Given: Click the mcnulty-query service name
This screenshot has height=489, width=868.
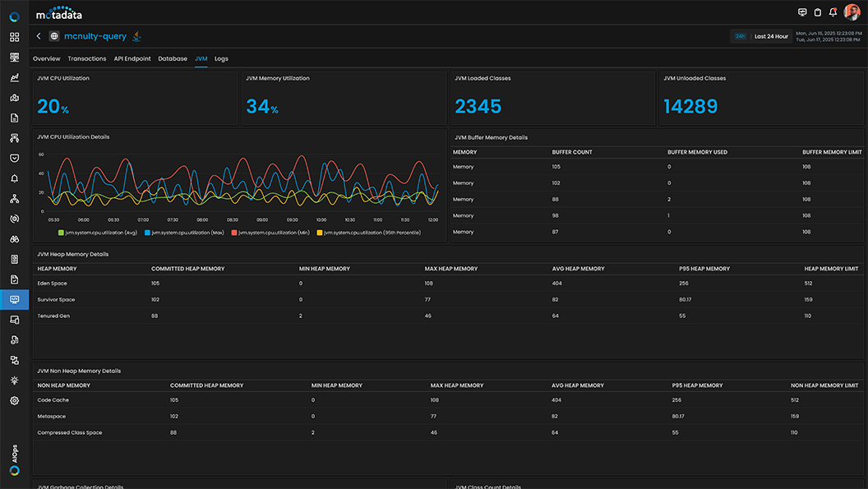Looking at the screenshot, I should [x=95, y=36].
